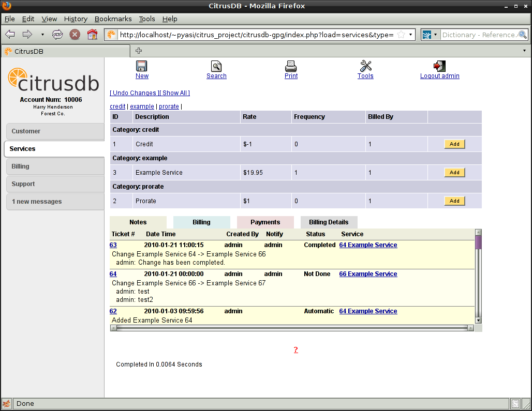Click the New floppy disk icon

tap(142, 66)
